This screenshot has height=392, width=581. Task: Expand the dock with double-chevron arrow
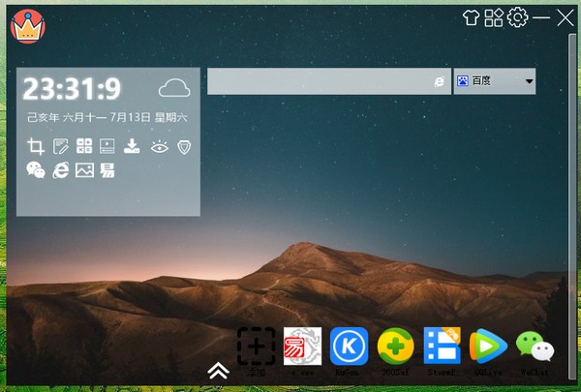[218, 371]
